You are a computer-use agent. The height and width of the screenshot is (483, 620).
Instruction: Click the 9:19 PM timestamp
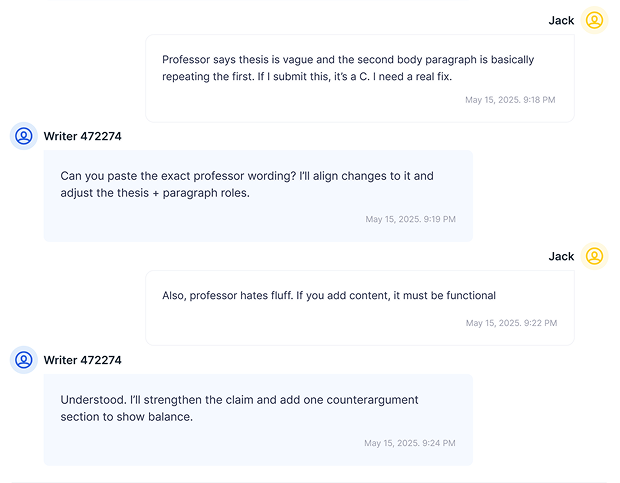[410, 219]
